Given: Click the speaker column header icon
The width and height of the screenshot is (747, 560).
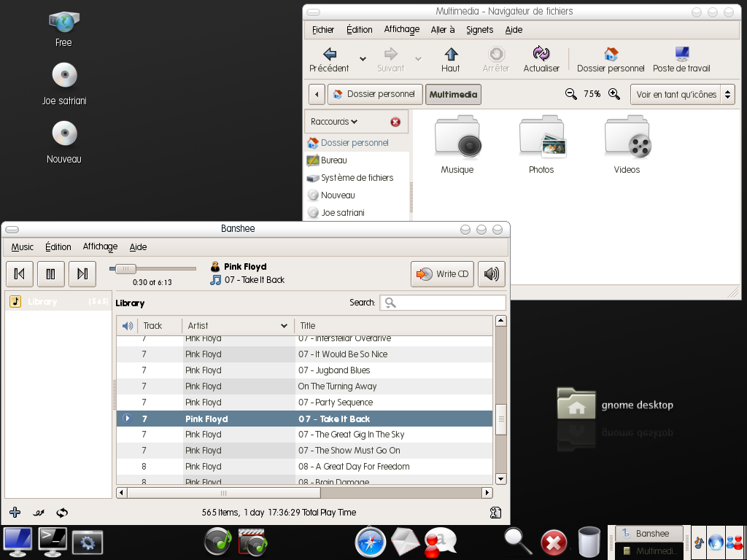Looking at the screenshot, I should pyautogui.click(x=127, y=326).
